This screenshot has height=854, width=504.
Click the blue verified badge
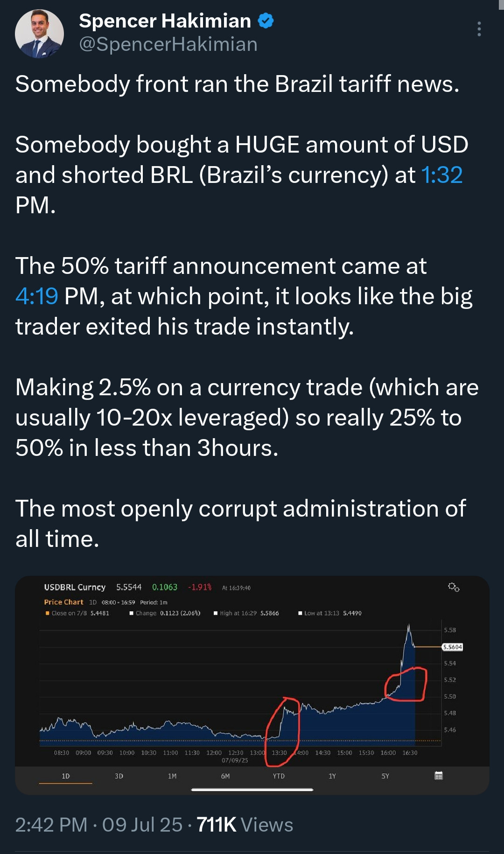(x=266, y=21)
